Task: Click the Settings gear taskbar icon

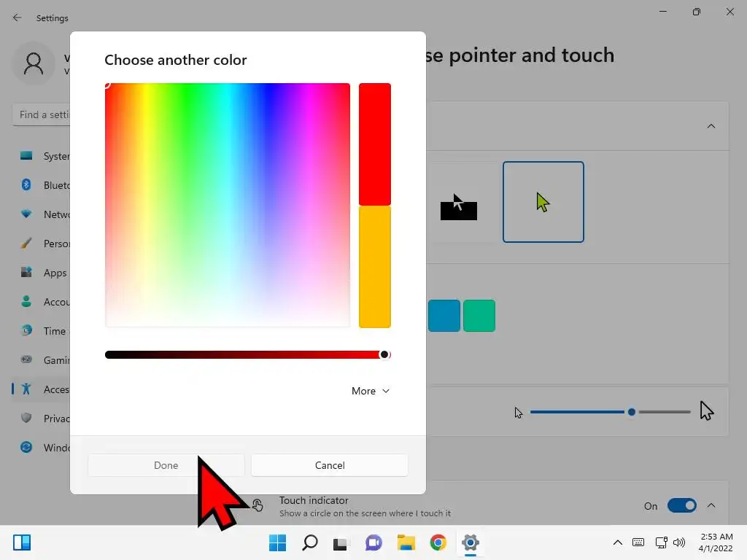Action: [x=471, y=542]
